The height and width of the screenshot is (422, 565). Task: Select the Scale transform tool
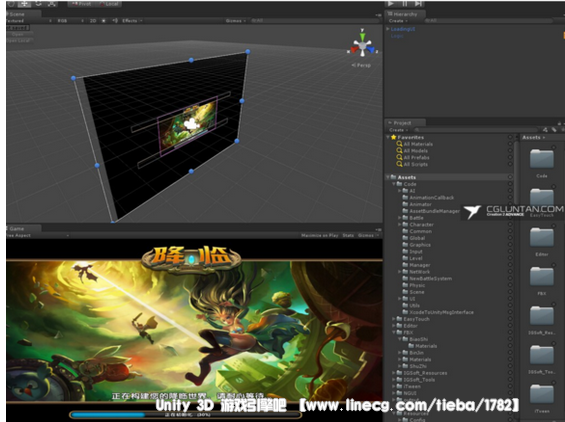click(x=52, y=3)
